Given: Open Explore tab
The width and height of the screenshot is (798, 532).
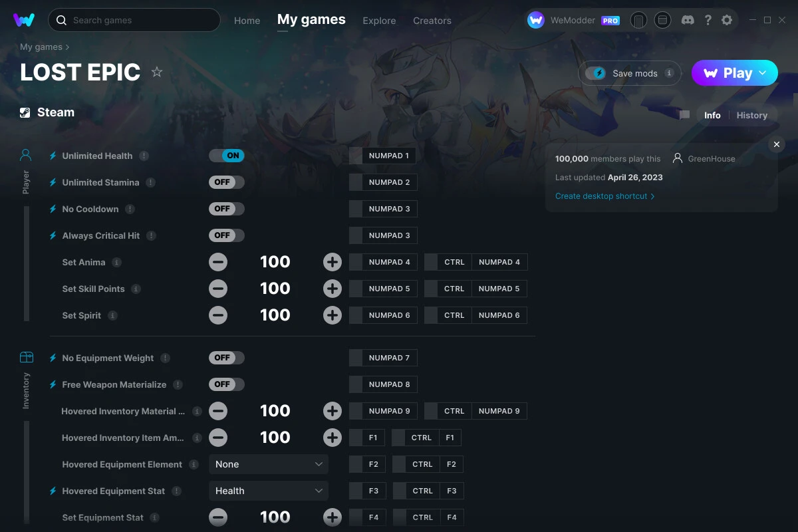Looking at the screenshot, I should (379, 21).
